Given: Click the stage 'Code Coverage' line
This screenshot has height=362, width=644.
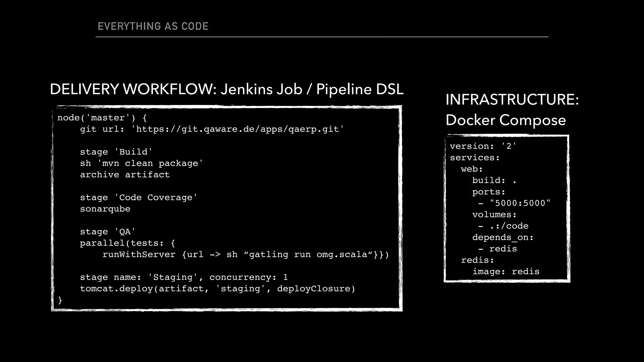Looking at the screenshot, I should 138,198.
